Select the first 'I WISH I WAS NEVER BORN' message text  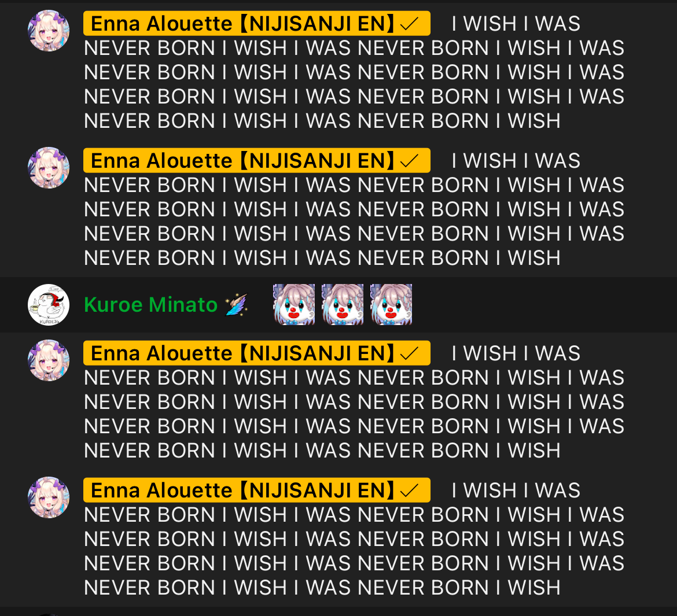point(354,72)
